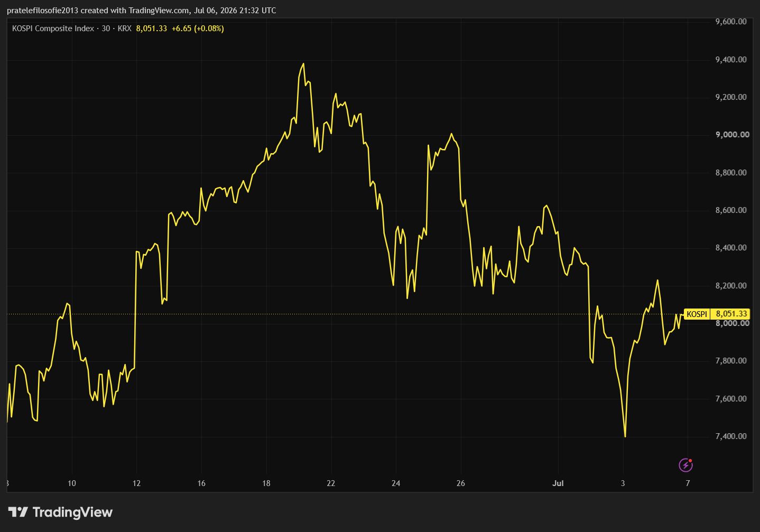Click the 7,400.00 price axis label
Viewport: 760px width, 532px height.
click(x=731, y=436)
